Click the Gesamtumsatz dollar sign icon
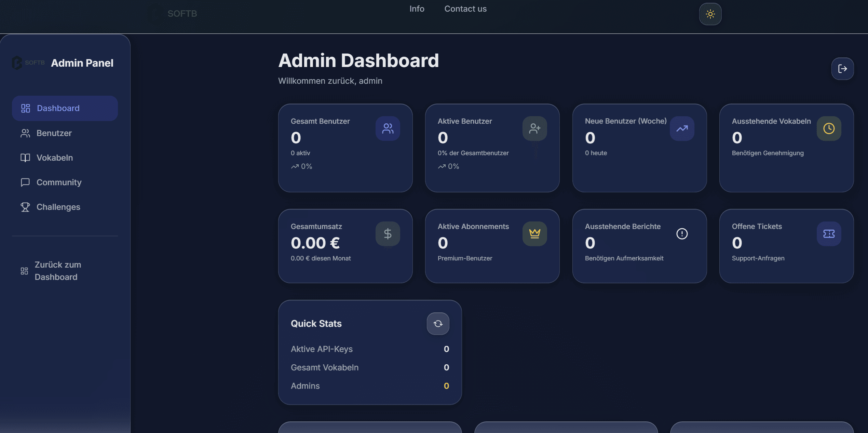The image size is (868, 433). (388, 234)
